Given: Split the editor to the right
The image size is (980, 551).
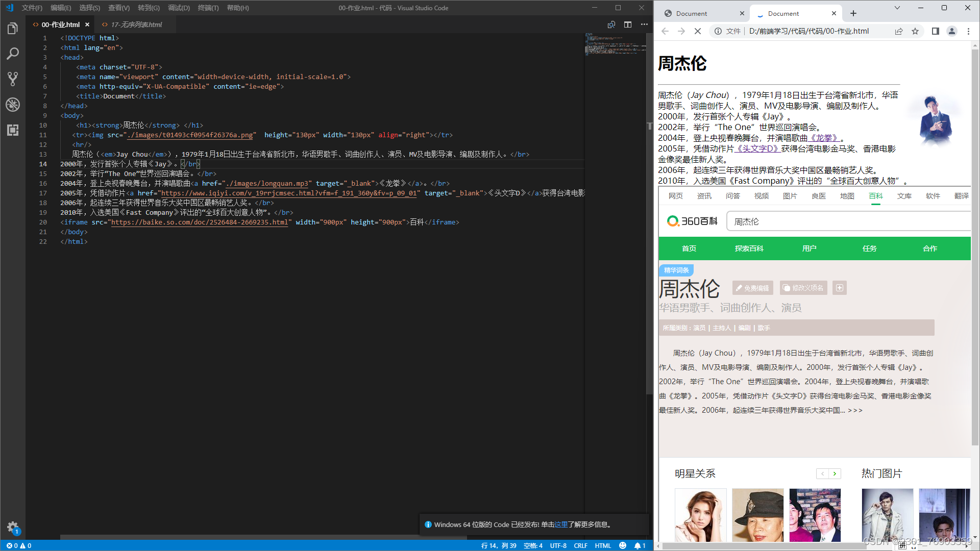Looking at the screenshot, I should coord(628,24).
